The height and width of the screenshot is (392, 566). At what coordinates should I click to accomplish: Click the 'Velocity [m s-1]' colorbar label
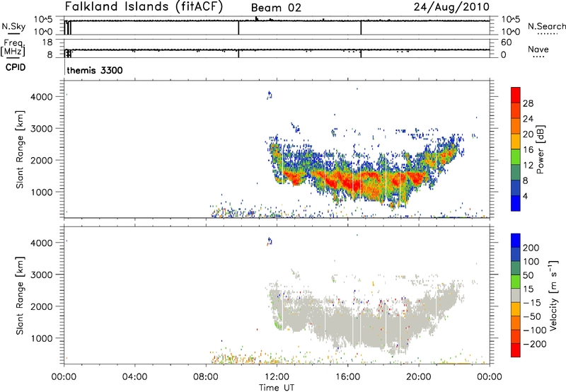[553, 295]
